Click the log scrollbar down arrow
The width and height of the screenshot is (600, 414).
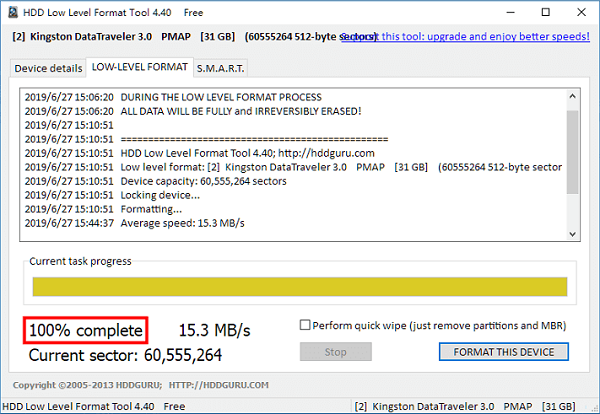point(572,234)
